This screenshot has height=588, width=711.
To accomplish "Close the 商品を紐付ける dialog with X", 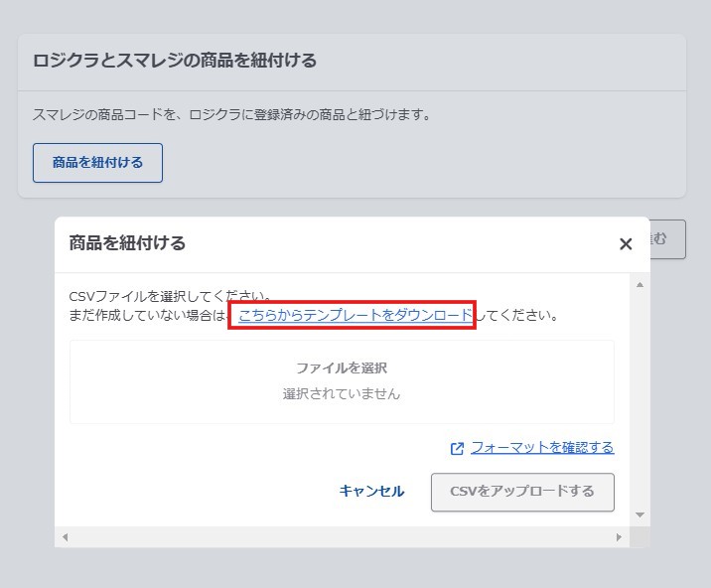I will [626, 244].
